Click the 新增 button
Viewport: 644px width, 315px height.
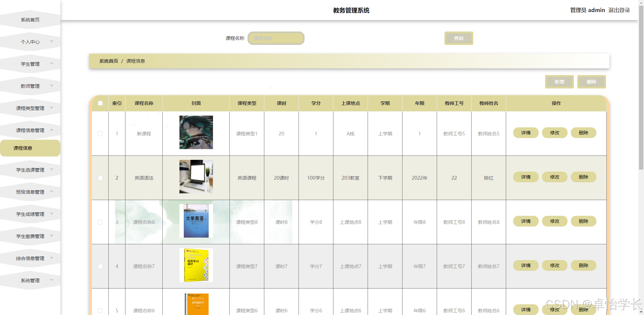559,82
